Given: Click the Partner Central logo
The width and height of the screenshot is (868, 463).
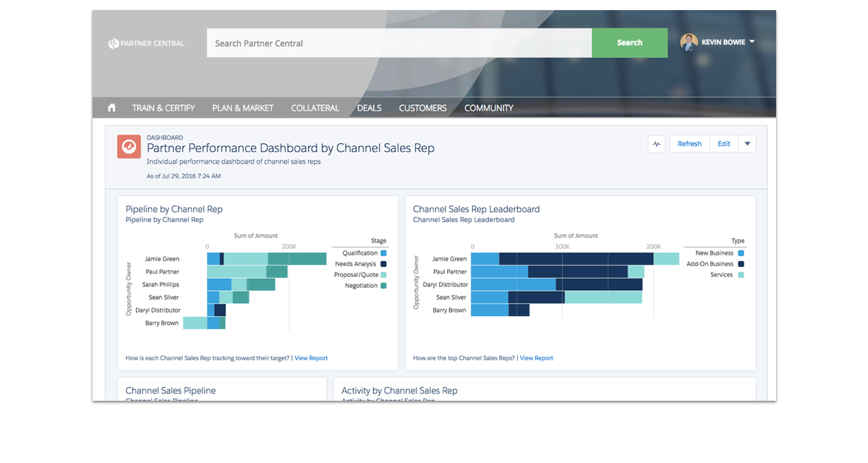Looking at the screenshot, I should 146,43.
